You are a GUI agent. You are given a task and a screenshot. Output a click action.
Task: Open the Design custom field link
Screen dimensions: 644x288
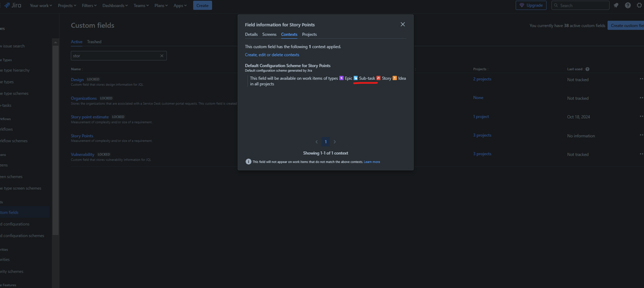(x=77, y=79)
